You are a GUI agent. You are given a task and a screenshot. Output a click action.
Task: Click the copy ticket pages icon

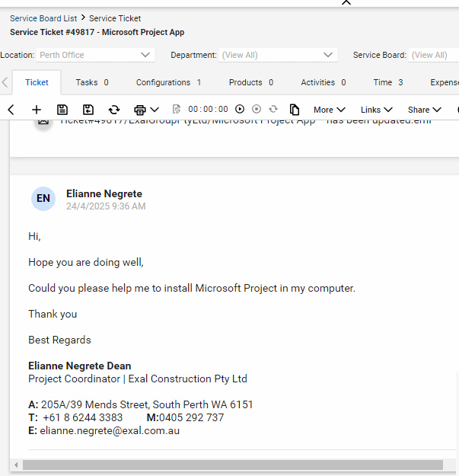295,110
